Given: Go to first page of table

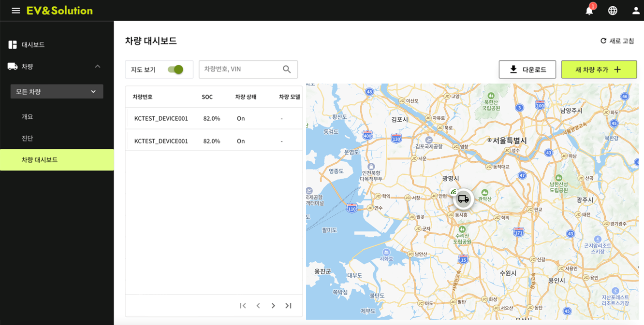Looking at the screenshot, I should (243, 306).
